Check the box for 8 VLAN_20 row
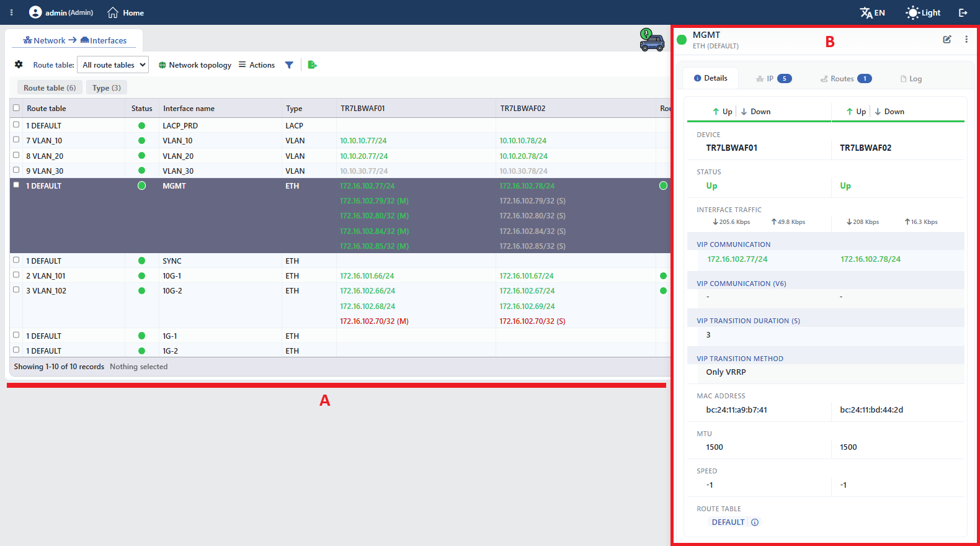 16,155
